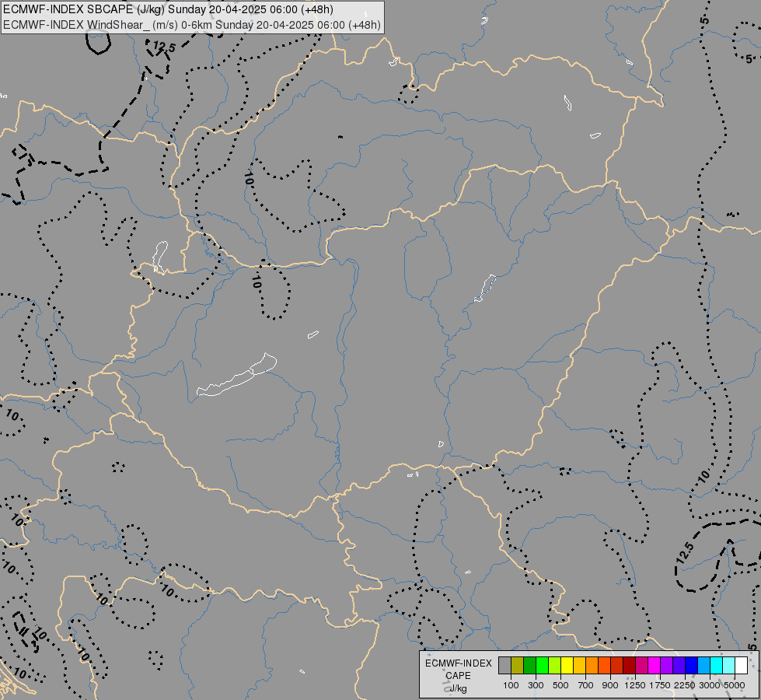Screen dimensions: 761x700
Task: Click the gray under-100 CAPE legend swatch
Action: click(504, 665)
